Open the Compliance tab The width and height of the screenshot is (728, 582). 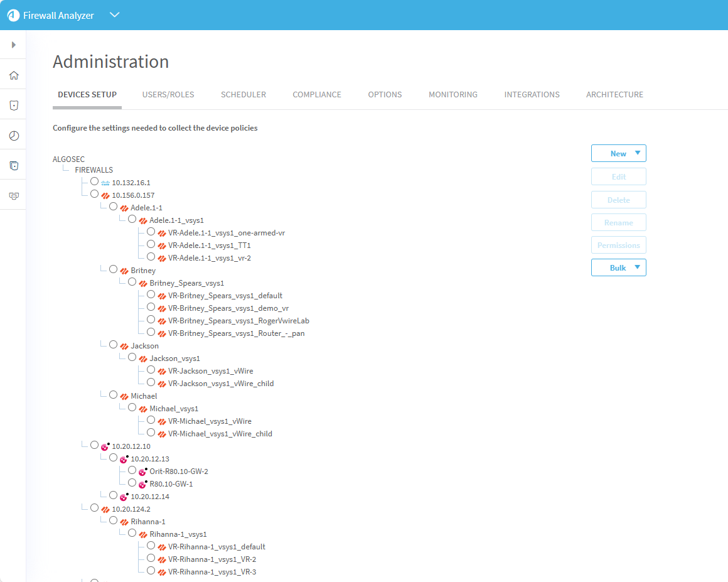(x=317, y=95)
